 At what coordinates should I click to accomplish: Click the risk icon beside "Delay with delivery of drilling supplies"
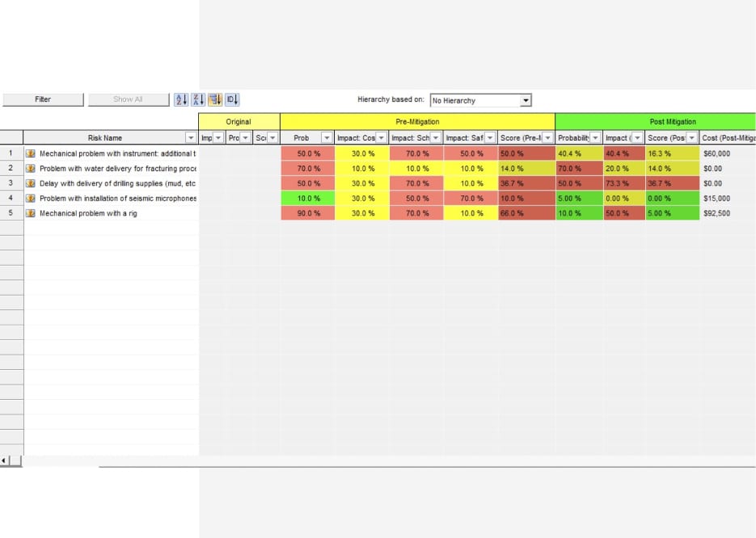[31, 183]
